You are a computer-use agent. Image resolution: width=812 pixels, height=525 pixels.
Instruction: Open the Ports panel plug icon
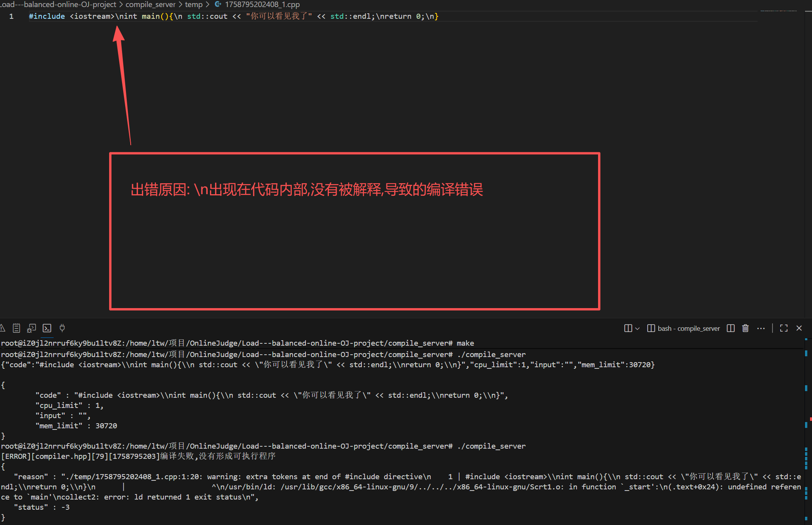pyautogui.click(x=62, y=328)
